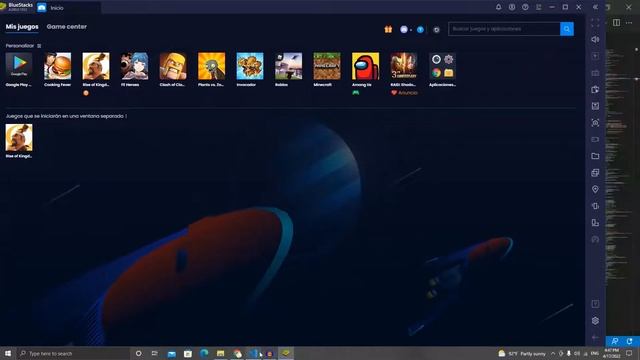Click the grey round icon beside search field
Image resolution: width=640 pixels, height=360 pixels.
coord(436,29)
